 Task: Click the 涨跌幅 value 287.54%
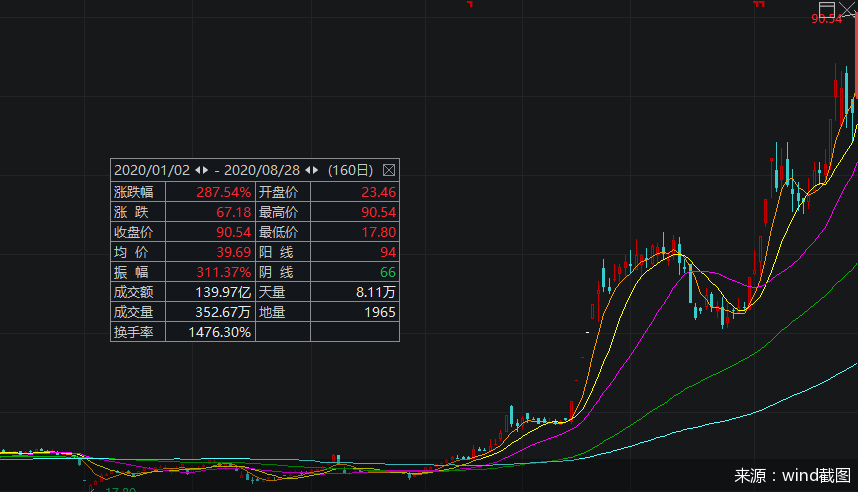(x=222, y=192)
